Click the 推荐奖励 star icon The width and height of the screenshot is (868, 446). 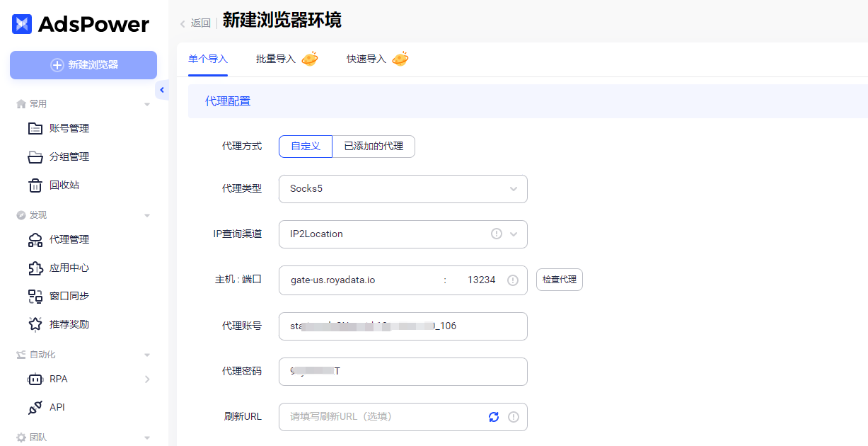point(35,324)
